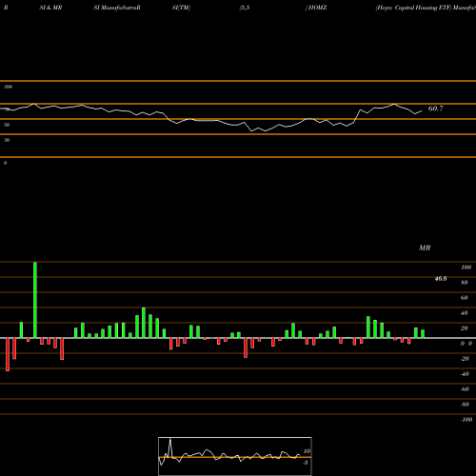Click the MR panel title label
This screenshot has height=476, width=476.
click(425, 248)
